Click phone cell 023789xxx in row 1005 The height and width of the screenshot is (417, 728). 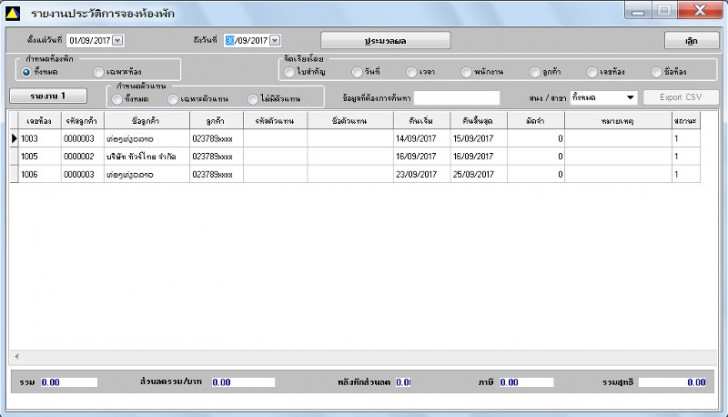pyautogui.click(x=216, y=156)
